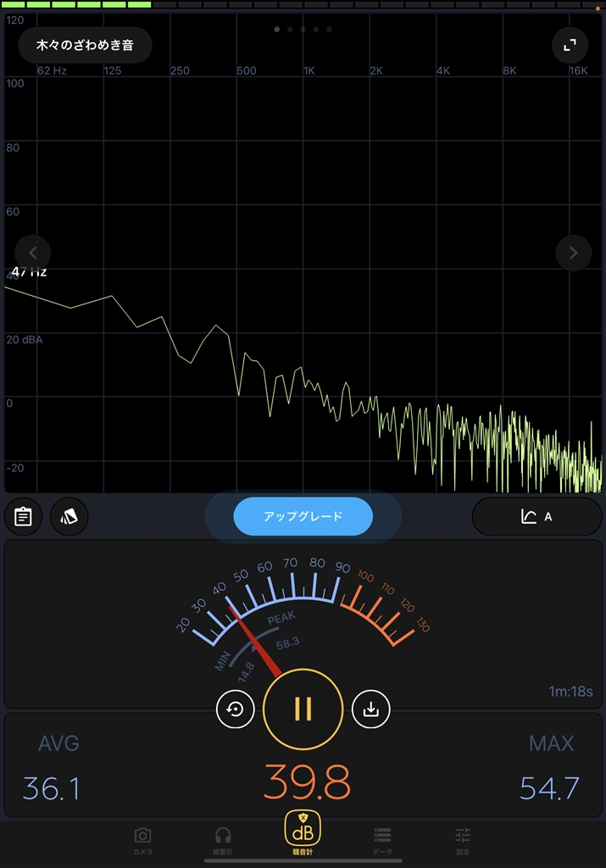
Task: Switch to the カメラ tab
Action: 142,841
